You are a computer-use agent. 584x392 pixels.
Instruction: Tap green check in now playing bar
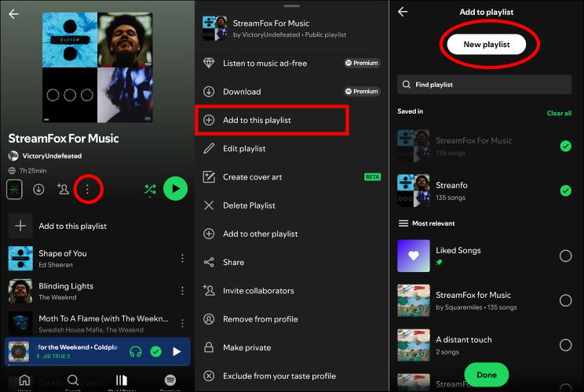155,351
